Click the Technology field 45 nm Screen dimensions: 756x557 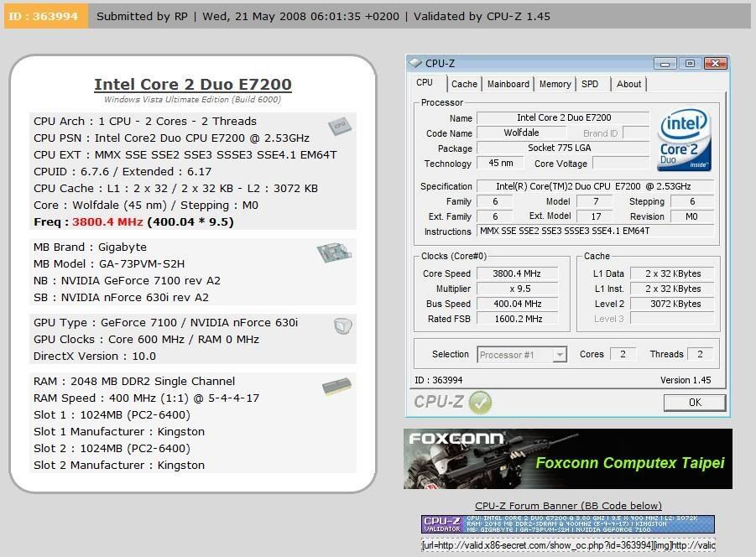[500, 163]
